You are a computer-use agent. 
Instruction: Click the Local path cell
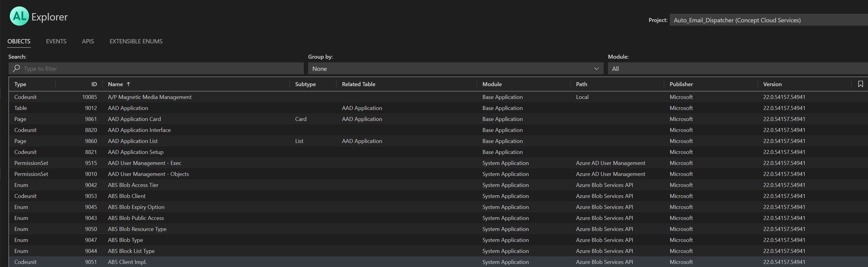pos(582,97)
